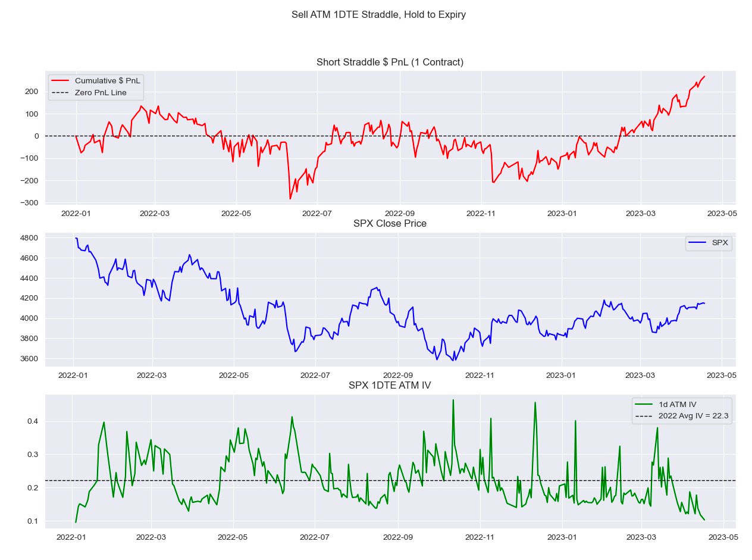Viewport: 752px width, 560px height.
Task: Select the '2022 Avg IV = 22.3' legend label
Action: [x=694, y=416]
